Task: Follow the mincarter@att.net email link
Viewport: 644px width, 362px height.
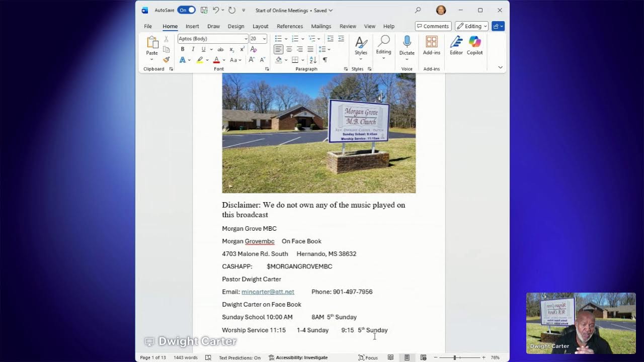Action: tap(268, 292)
